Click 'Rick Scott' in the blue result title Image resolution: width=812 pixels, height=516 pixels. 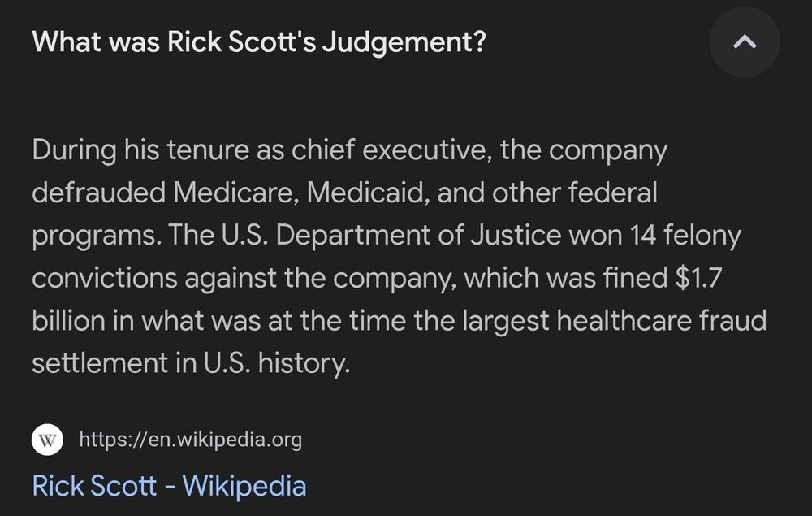(x=94, y=485)
